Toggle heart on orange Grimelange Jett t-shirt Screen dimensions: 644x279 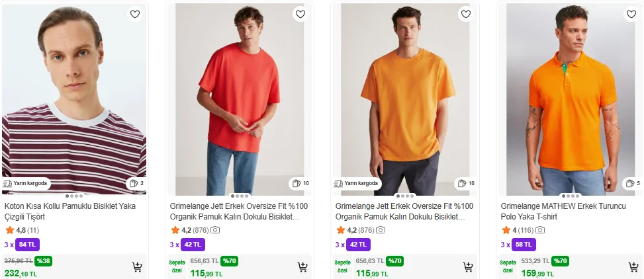tap(466, 14)
